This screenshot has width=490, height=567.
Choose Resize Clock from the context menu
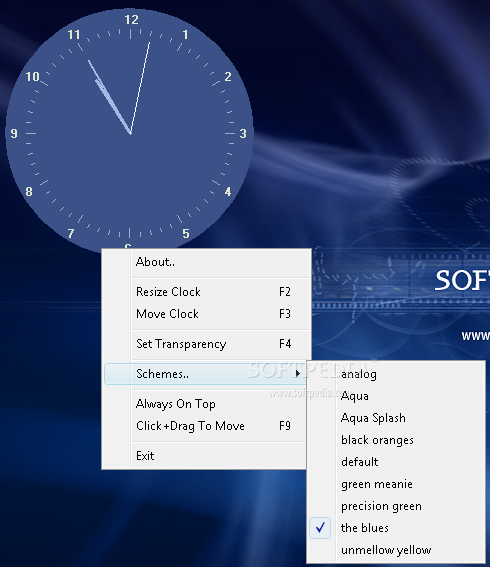(x=206, y=292)
